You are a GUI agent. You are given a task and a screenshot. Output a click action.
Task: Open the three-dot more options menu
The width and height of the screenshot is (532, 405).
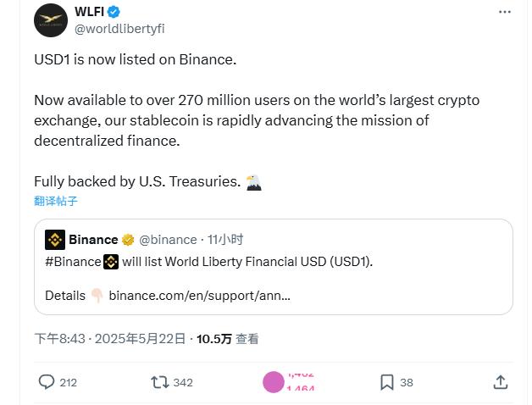click(x=505, y=12)
